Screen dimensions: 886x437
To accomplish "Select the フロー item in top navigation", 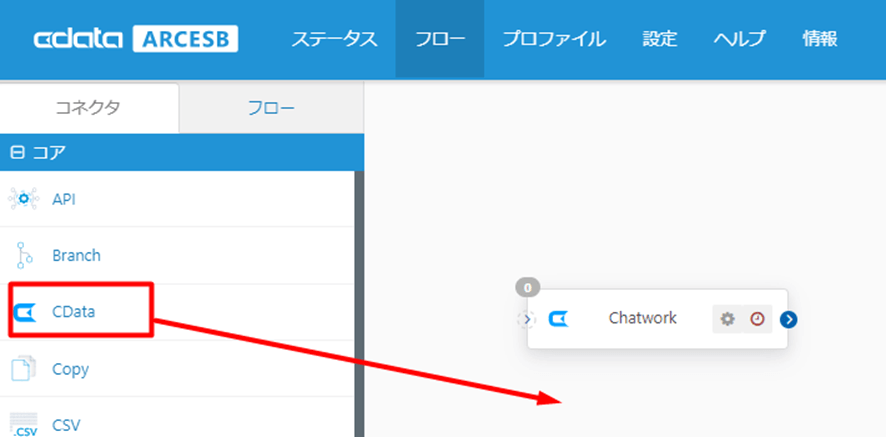I will (x=440, y=39).
